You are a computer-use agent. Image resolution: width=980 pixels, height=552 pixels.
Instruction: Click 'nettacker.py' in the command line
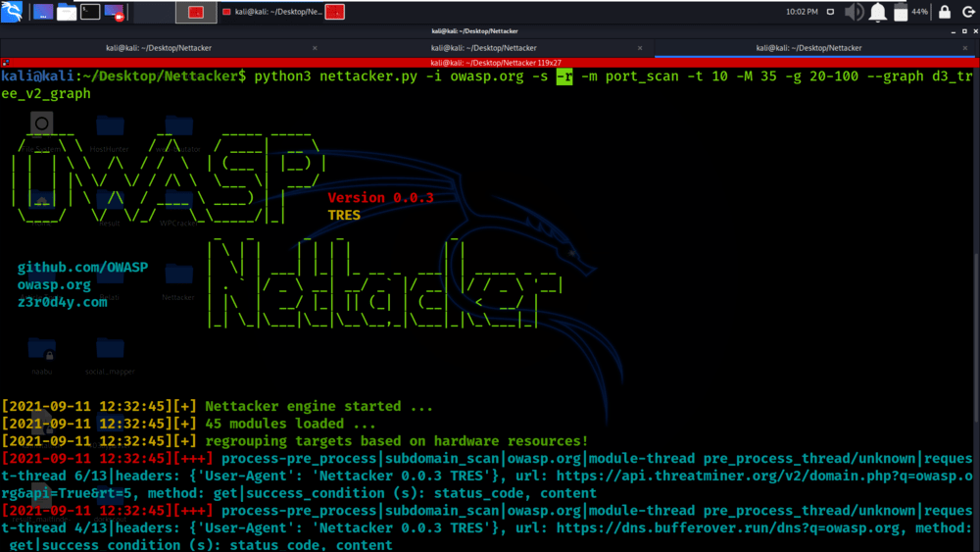click(x=368, y=76)
